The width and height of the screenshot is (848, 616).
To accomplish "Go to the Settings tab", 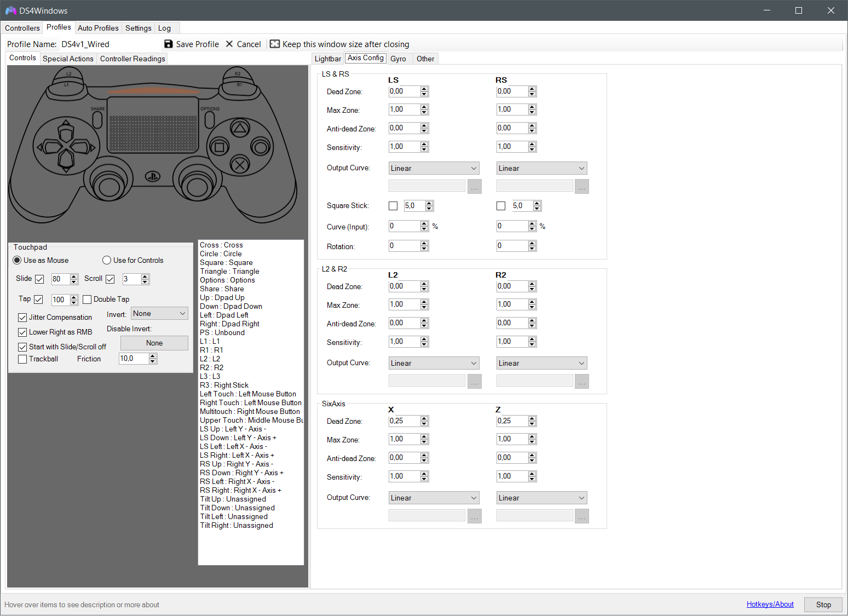I will (x=139, y=28).
